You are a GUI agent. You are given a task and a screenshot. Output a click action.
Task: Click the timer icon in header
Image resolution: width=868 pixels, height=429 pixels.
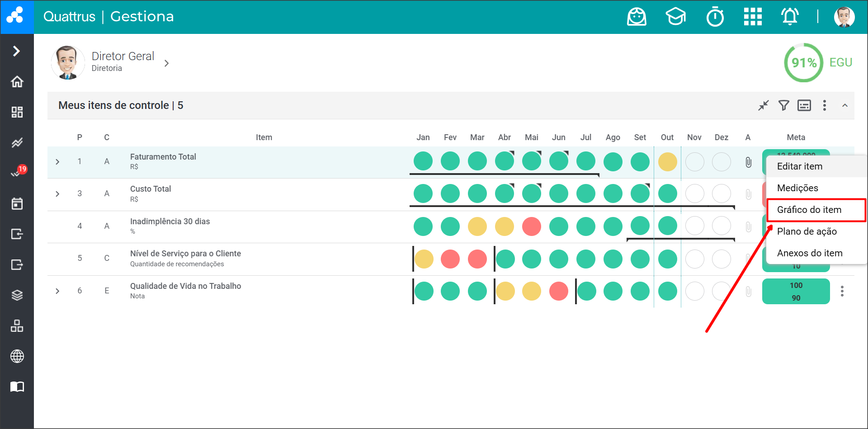point(715,17)
